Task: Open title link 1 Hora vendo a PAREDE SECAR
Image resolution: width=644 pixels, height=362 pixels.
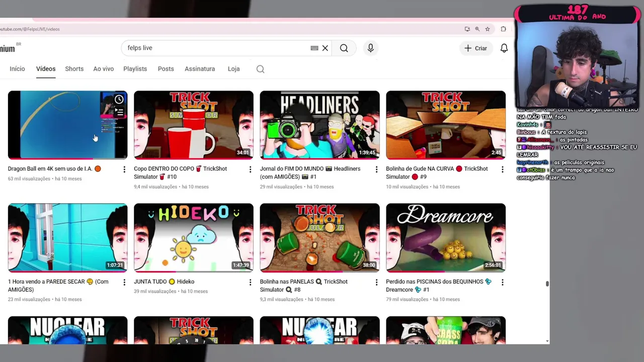Action: [x=58, y=286]
